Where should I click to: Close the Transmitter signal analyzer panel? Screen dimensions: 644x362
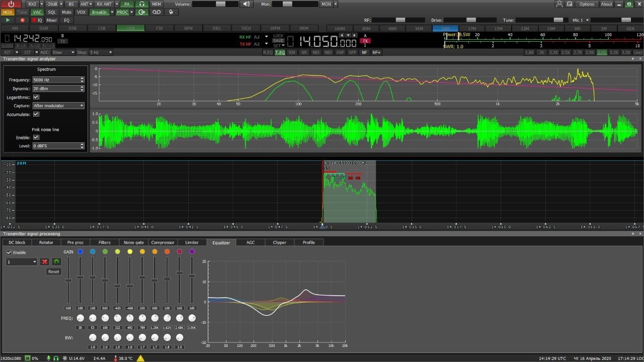pos(640,59)
